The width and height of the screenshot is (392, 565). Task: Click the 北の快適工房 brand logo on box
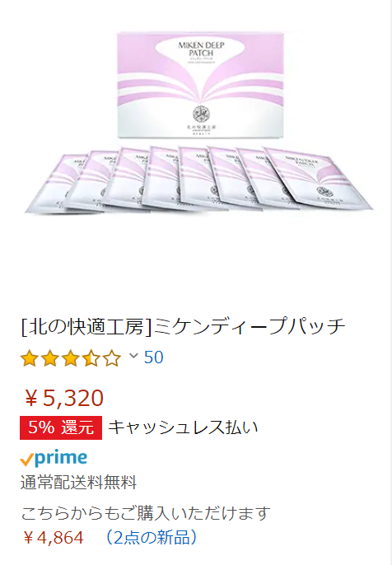(202, 119)
